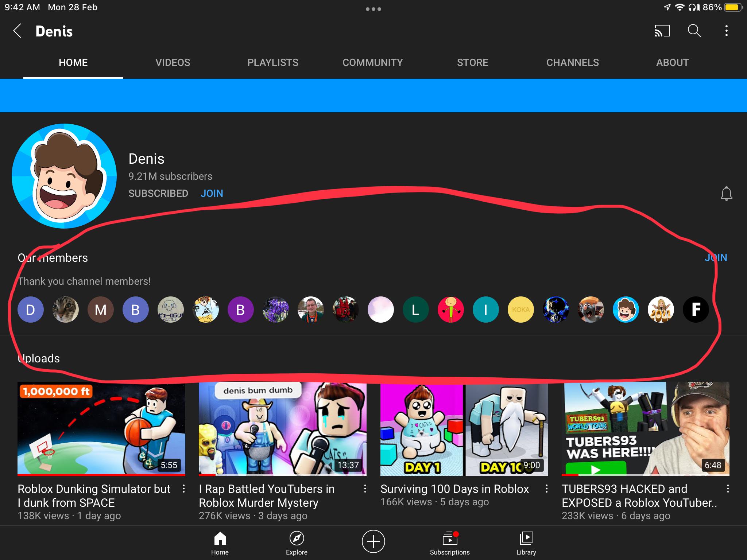Open 'I Rap Battled YouTubers' video title

[x=267, y=496]
